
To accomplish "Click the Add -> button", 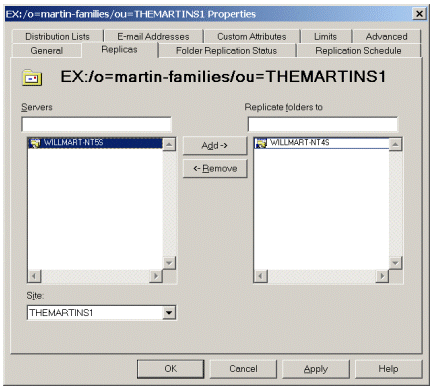I will click(215, 146).
